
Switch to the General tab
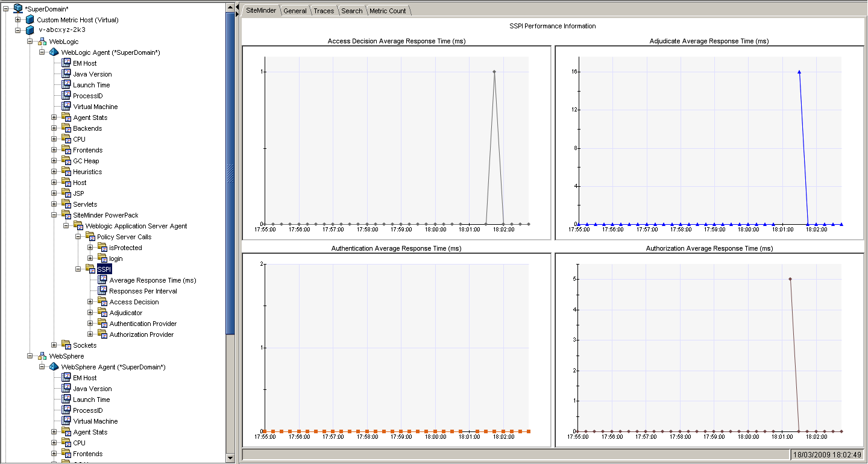click(295, 11)
